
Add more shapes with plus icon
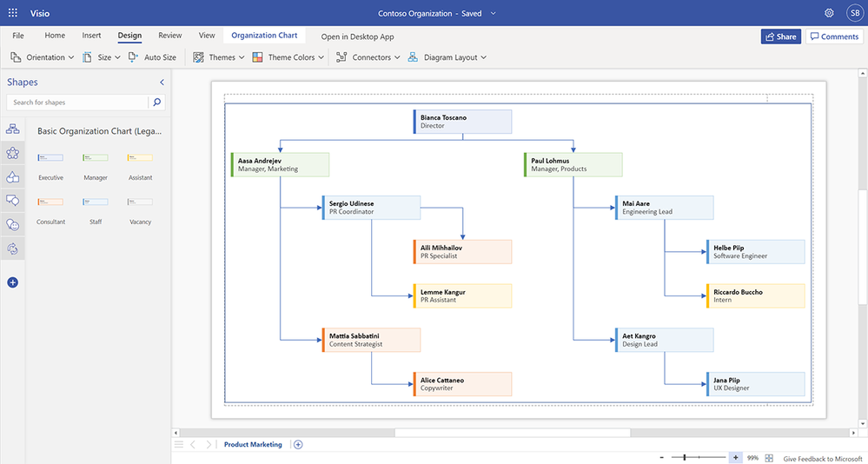pos(13,282)
